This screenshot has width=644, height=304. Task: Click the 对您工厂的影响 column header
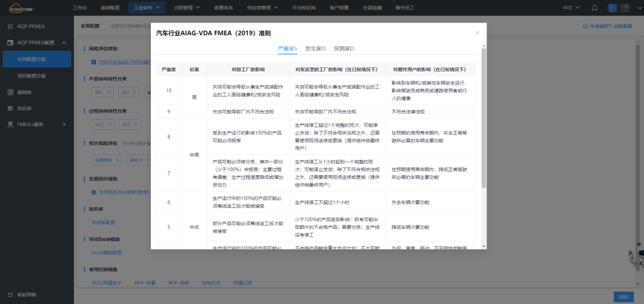click(249, 69)
